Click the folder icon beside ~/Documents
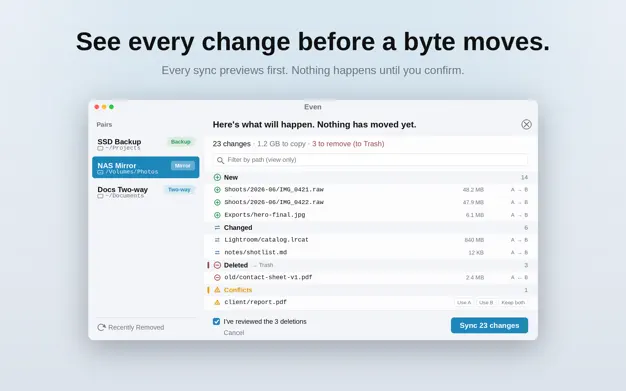This screenshot has width=626, height=391. click(x=100, y=196)
